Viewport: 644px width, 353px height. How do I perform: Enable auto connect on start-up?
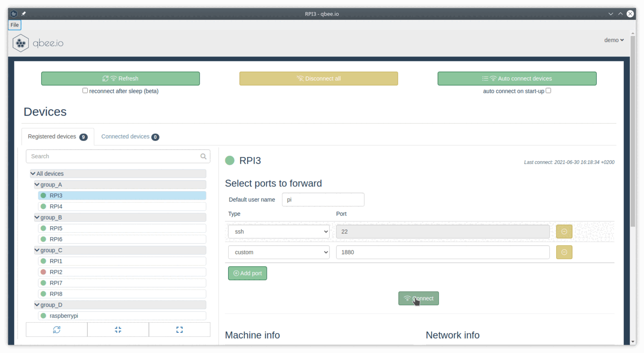548,91
